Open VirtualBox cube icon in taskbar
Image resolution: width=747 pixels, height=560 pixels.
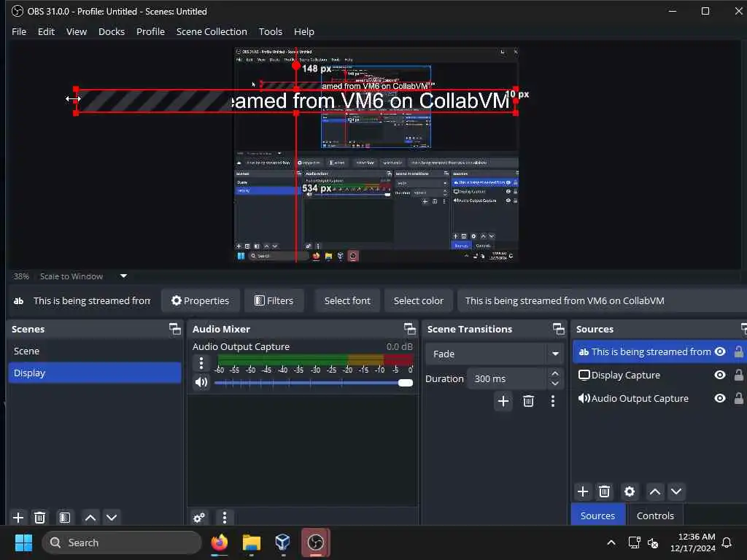(x=282, y=542)
